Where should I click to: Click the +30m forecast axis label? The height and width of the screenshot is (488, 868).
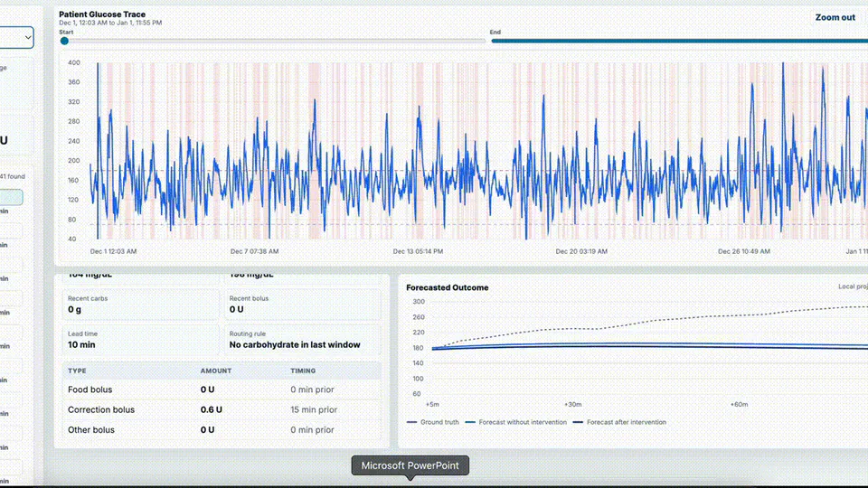[573, 405]
